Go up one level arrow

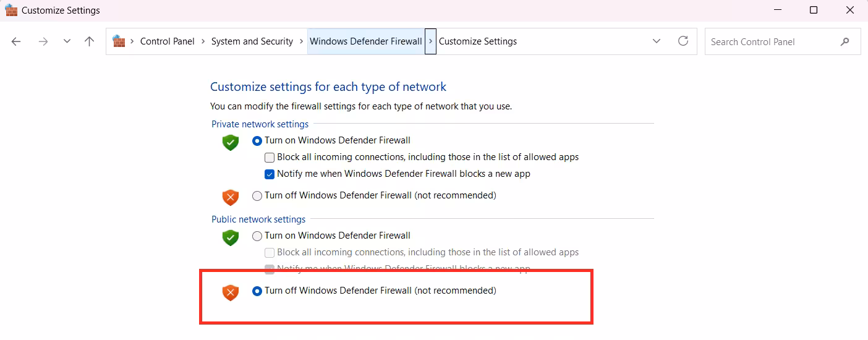[90, 41]
